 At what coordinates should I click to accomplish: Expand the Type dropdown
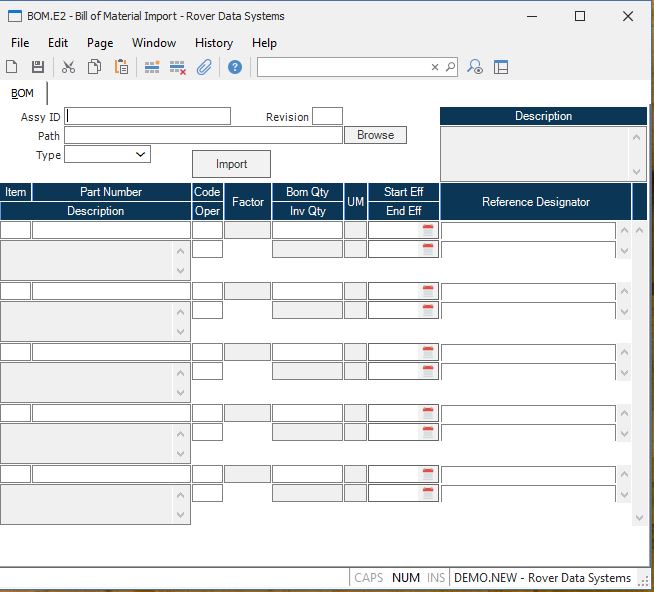coord(140,154)
